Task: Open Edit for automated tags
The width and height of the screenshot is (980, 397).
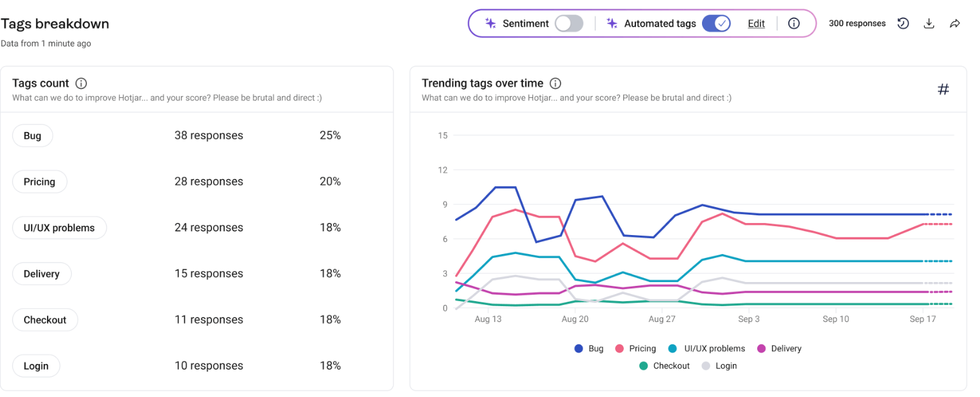Action: click(x=755, y=23)
